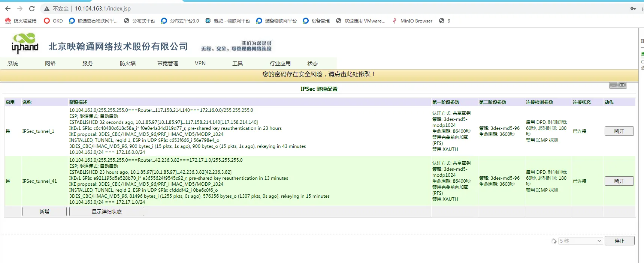This screenshot has height=263, width=644.
Task: Stop auto-refresh with the 停止 button
Action: point(620,241)
